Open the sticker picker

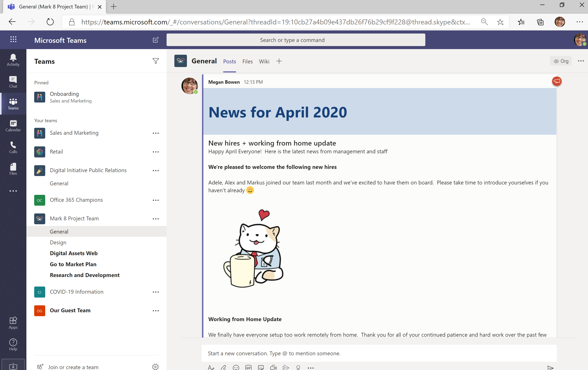(x=261, y=367)
